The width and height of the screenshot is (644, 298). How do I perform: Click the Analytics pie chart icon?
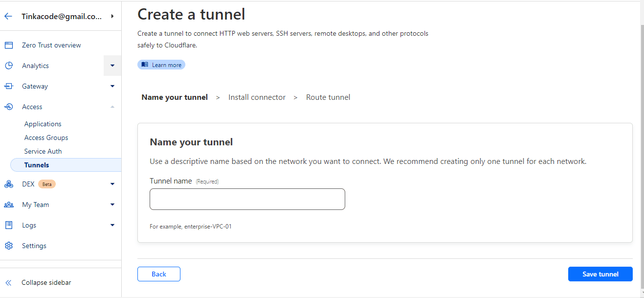click(8, 66)
